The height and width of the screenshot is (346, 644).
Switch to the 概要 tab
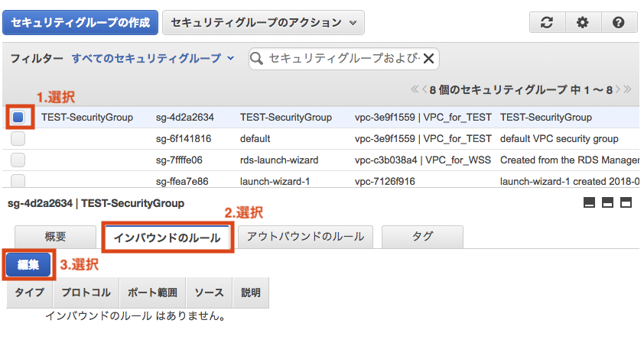click(x=55, y=237)
